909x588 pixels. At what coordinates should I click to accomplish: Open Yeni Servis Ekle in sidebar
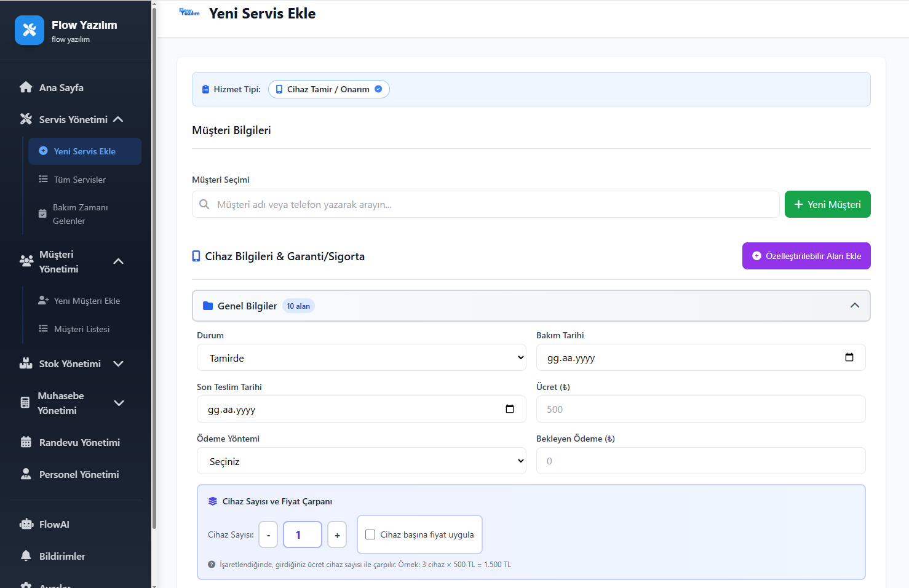pyautogui.click(x=85, y=151)
